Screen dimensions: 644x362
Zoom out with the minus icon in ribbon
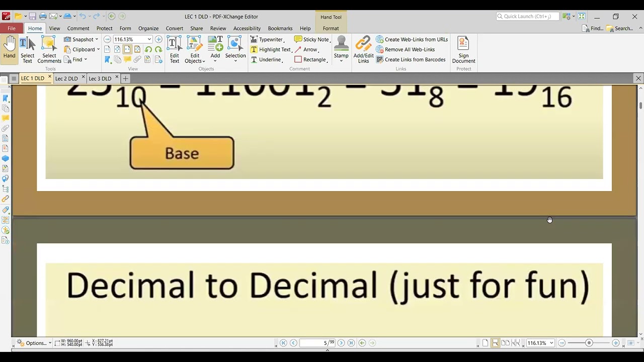pyautogui.click(x=107, y=39)
